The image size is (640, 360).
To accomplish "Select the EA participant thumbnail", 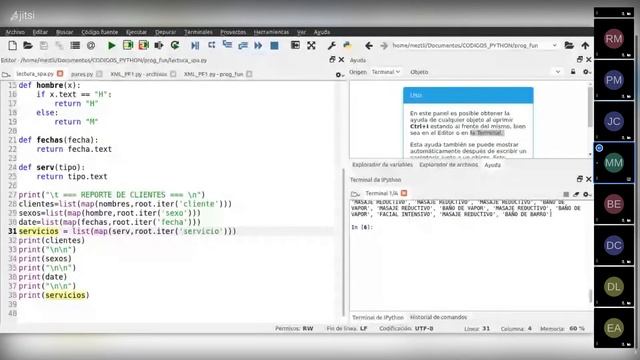I will click(x=614, y=328).
